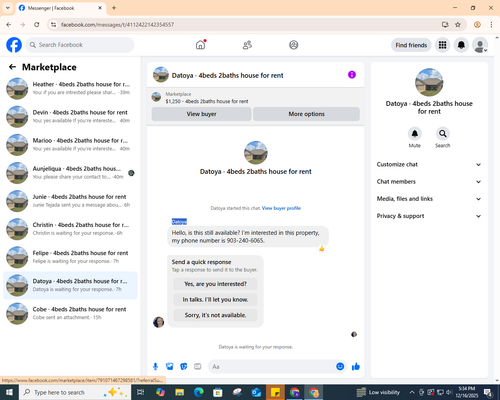The height and width of the screenshot is (400, 500).
Task: Click the highlighted Datoya sender name
Action: (x=179, y=222)
